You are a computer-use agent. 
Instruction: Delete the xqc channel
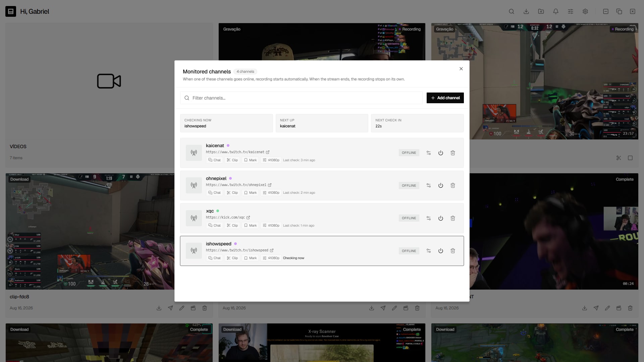click(x=453, y=218)
